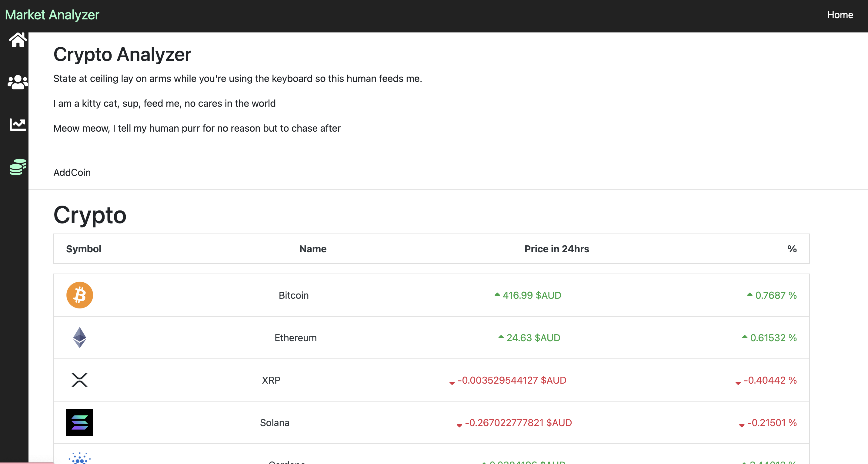The image size is (868, 464).
Task: Open the line chart sidebar icon
Action: pos(18,124)
